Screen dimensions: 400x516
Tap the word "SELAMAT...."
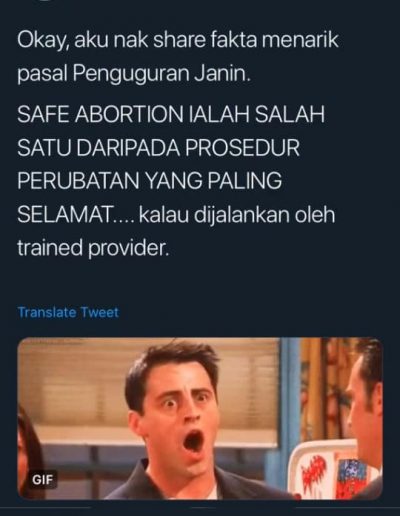[x=75, y=215]
